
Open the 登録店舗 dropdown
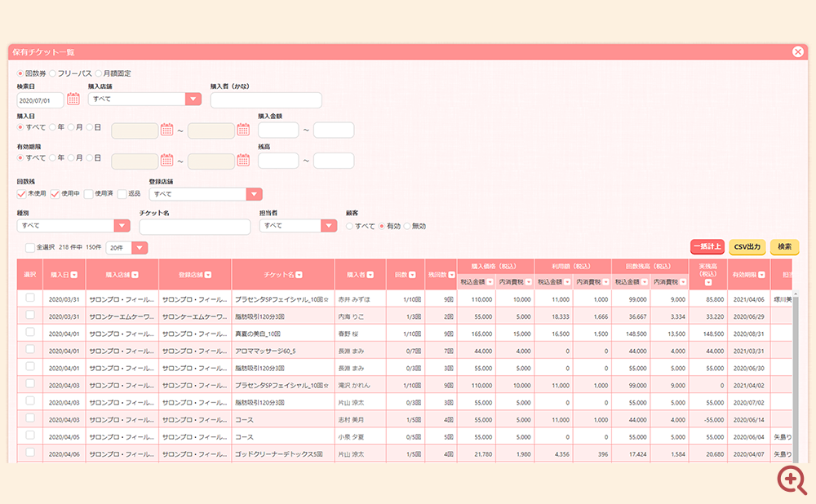pos(206,194)
